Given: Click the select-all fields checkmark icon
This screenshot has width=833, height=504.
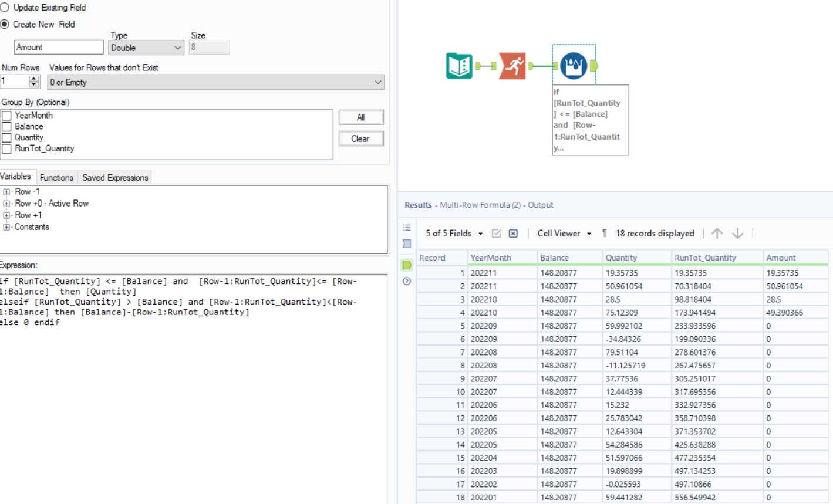Looking at the screenshot, I should tap(496, 233).
